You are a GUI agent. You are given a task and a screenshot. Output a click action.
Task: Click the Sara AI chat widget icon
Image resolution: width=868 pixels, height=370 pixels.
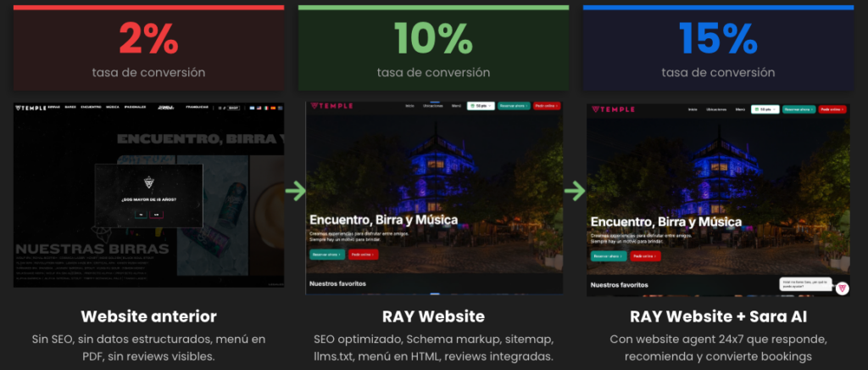pyautogui.click(x=843, y=289)
